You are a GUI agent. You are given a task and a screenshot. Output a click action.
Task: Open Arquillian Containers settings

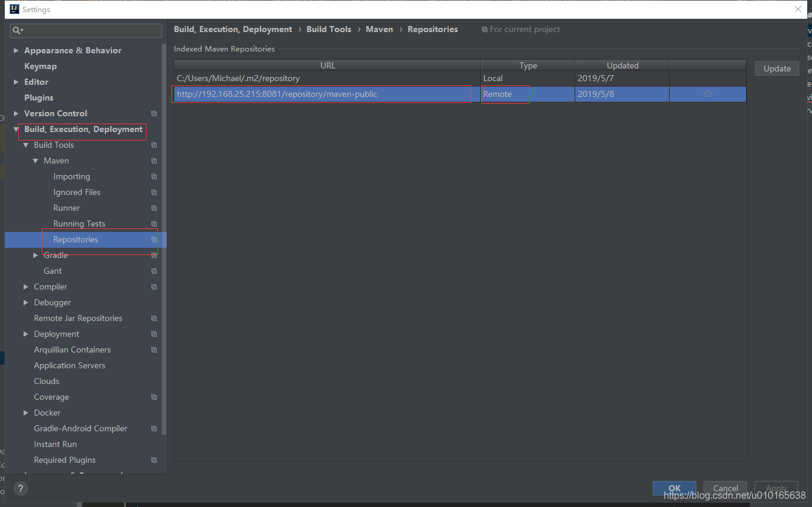pos(72,350)
